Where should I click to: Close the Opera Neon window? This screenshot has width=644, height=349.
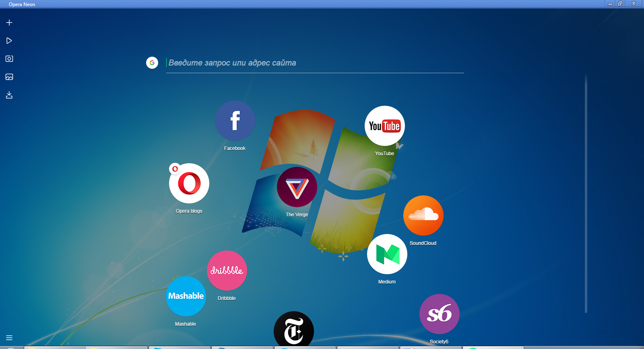[634, 3]
